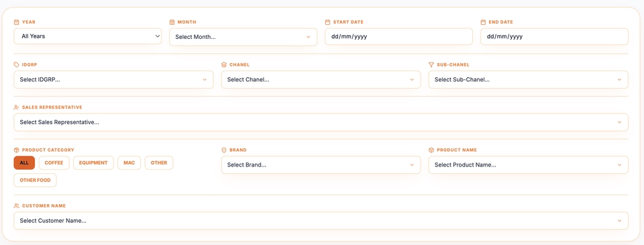Click the SALES REPRESENTATIVE label text

click(x=52, y=107)
